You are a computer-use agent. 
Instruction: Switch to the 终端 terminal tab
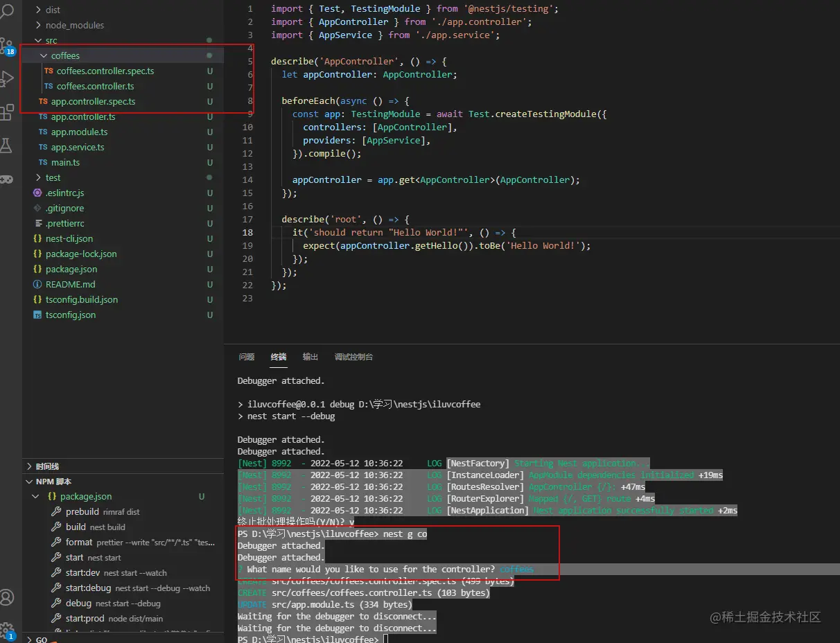click(279, 357)
